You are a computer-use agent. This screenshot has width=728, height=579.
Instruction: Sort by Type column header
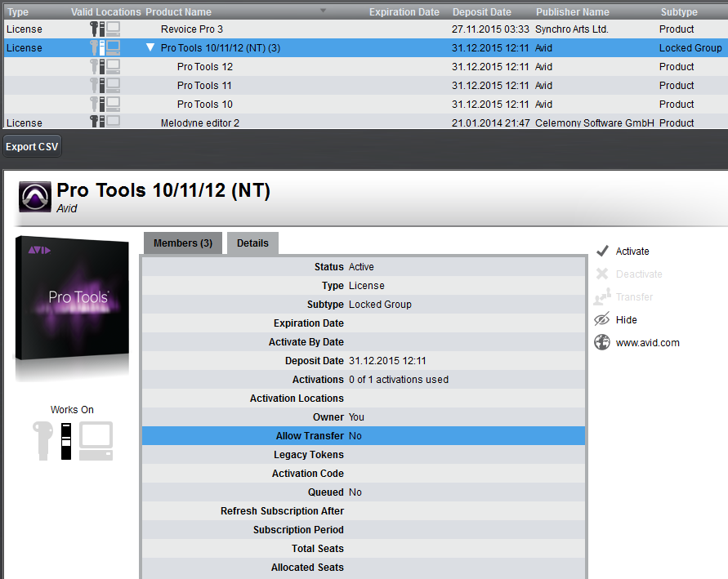click(18, 12)
